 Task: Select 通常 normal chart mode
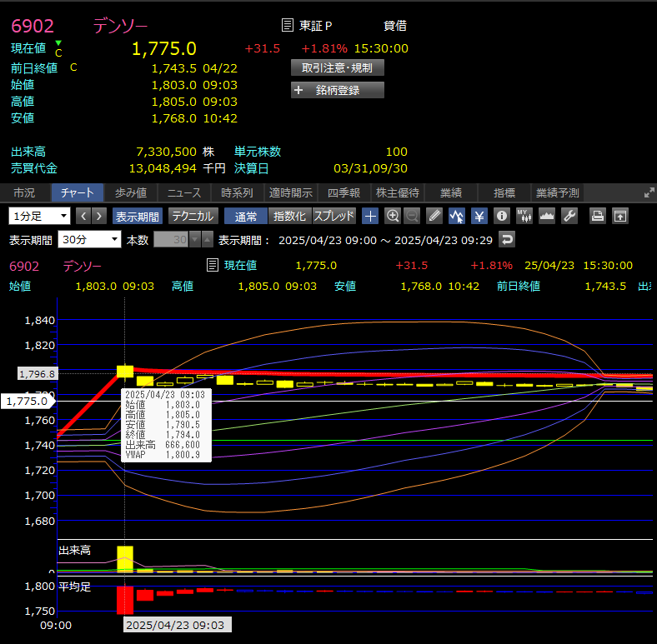coord(245,217)
